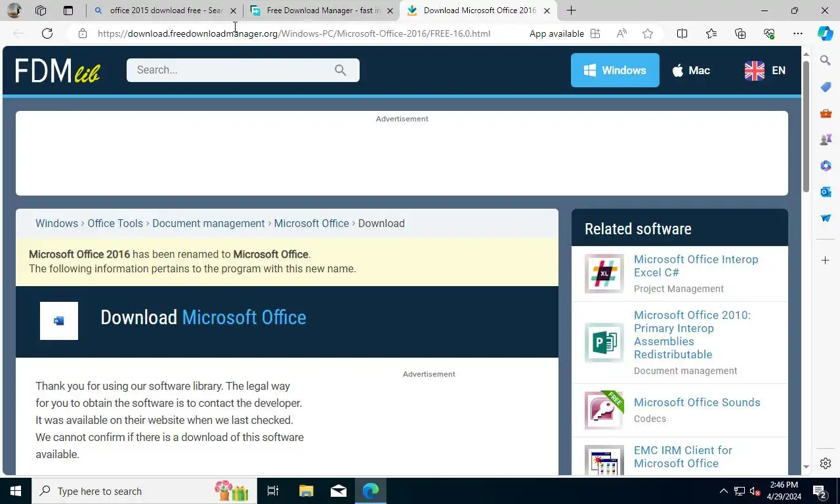Open the Windows Start menu
Screen dimensions: 840x504
coord(16,491)
